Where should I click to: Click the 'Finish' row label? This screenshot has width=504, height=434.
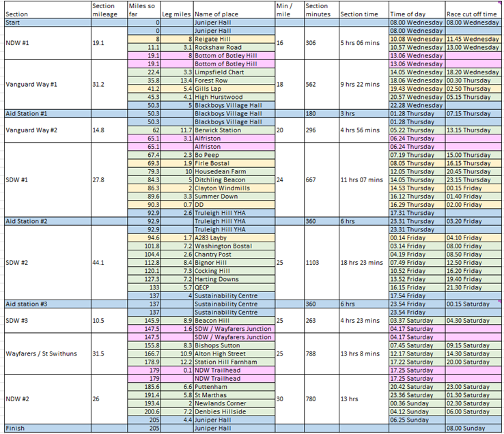click(48, 429)
